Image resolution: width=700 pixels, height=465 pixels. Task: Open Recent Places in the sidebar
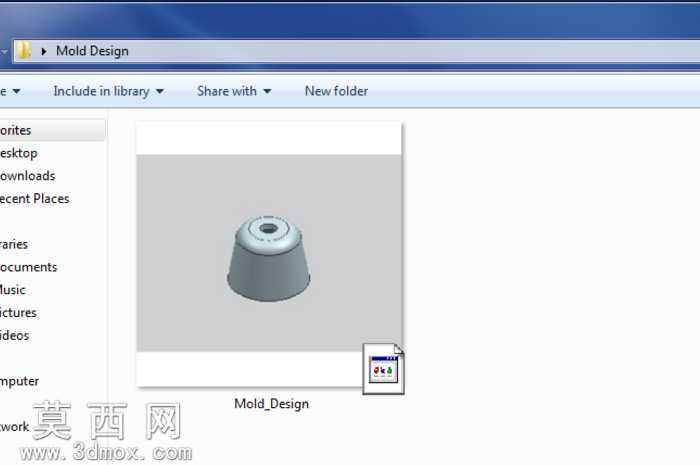[34, 199]
